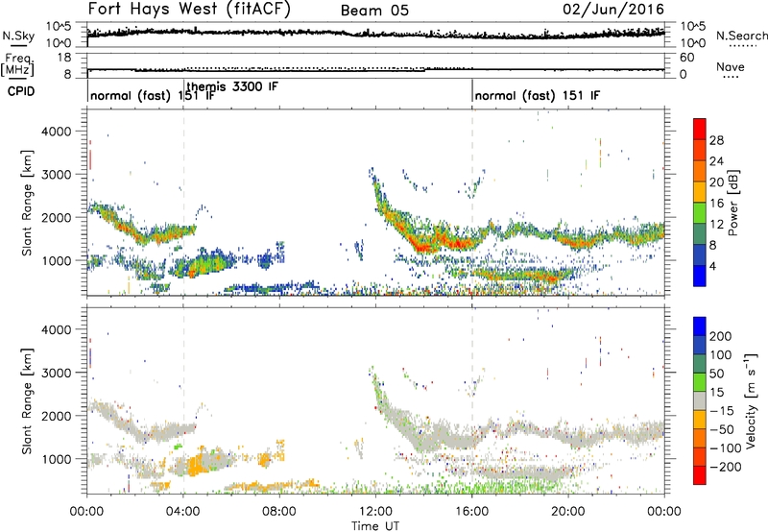Click the '04:00' time tick label

click(182, 512)
